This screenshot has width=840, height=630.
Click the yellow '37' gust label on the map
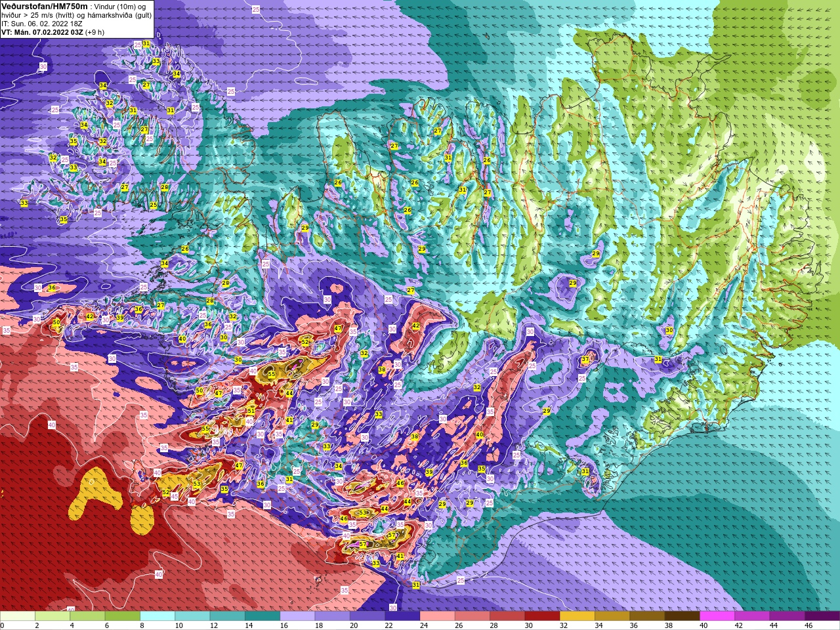point(585,360)
